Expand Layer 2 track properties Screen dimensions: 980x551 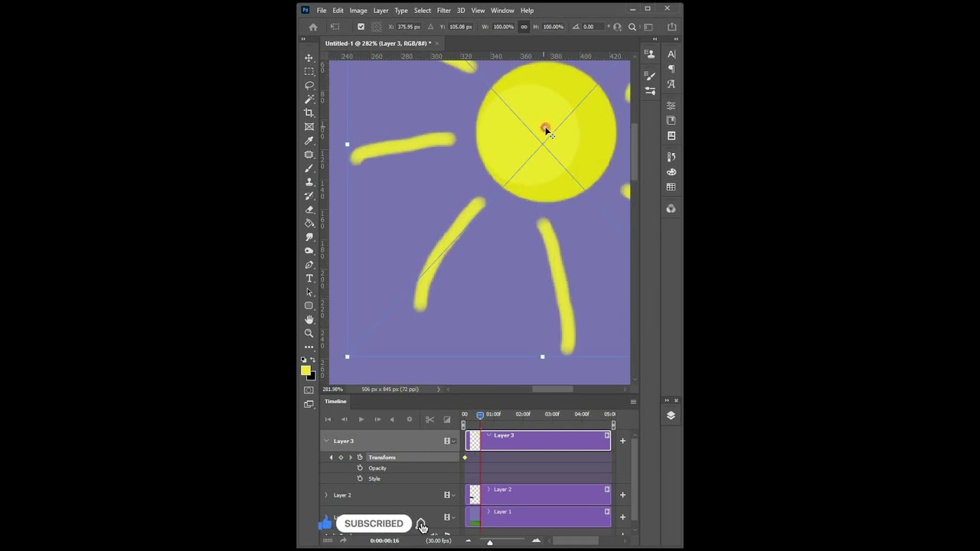click(x=326, y=495)
